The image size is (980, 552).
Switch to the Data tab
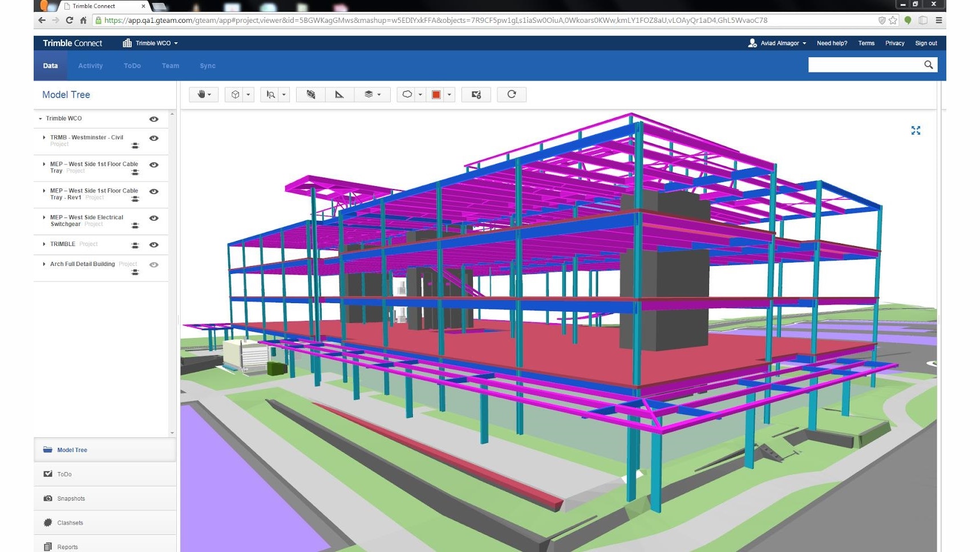[50, 66]
